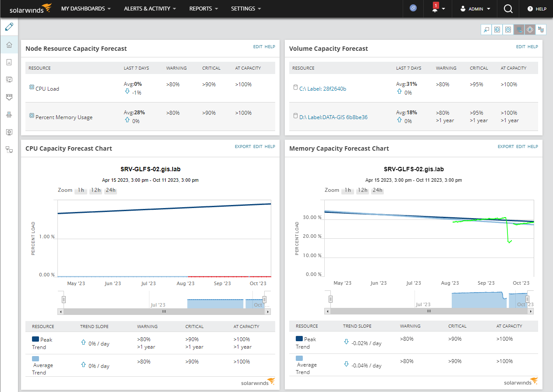Click the T circle tool icon
Screen dimensions: 553x392
coord(508,30)
